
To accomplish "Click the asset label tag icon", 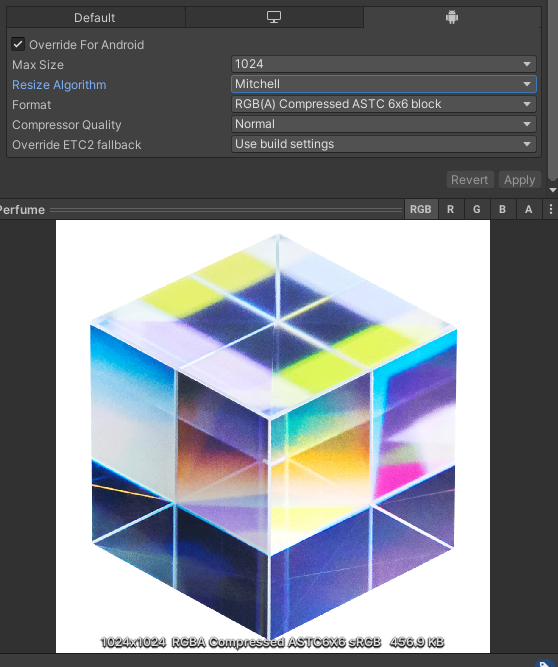I will tap(545, 664).
